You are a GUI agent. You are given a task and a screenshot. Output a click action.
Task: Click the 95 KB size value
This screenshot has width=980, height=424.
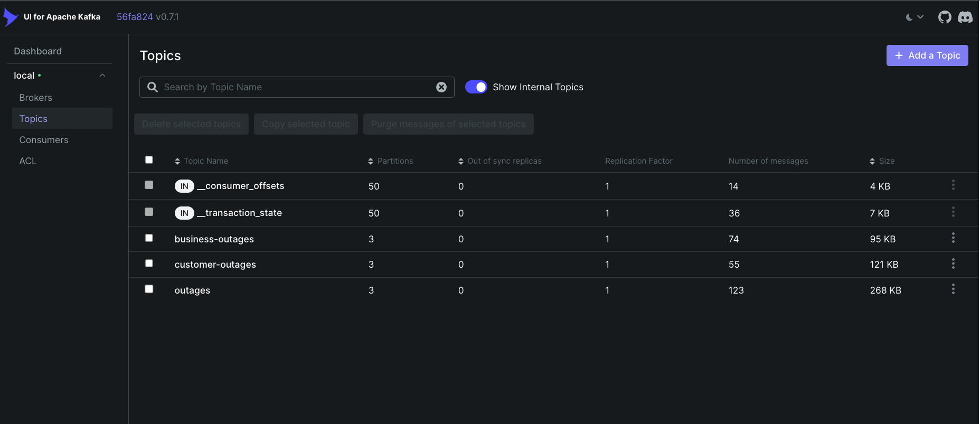pos(883,239)
